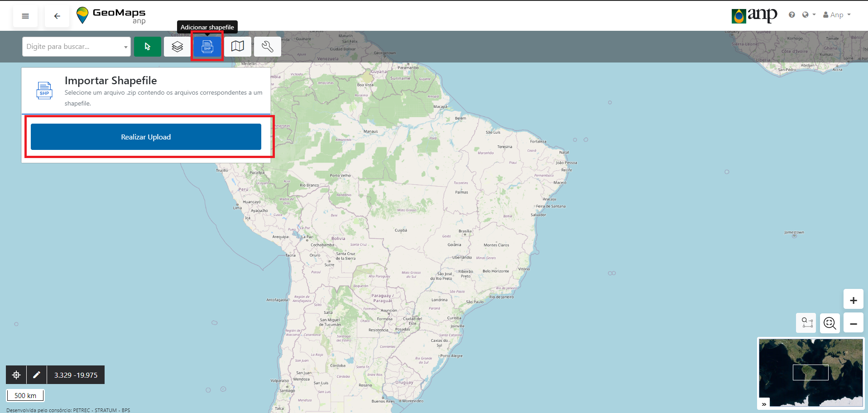Screen dimensions: 868x413
Task: Click the overview minimap thumbnail
Action: click(x=811, y=373)
